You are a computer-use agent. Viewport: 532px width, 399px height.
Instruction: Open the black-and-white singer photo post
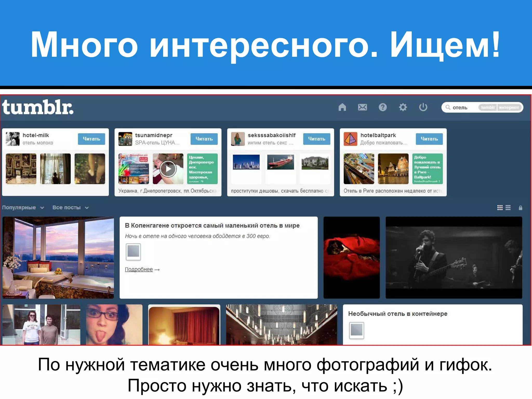coord(454,258)
